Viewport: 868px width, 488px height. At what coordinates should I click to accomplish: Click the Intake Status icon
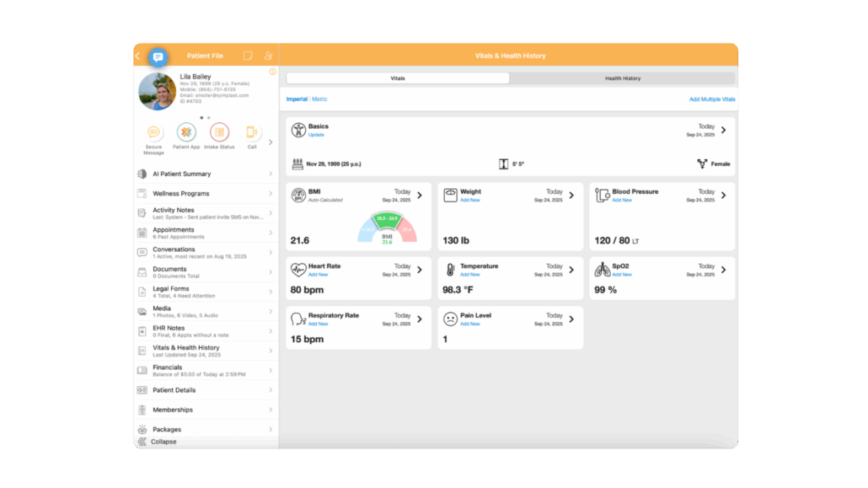(219, 132)
